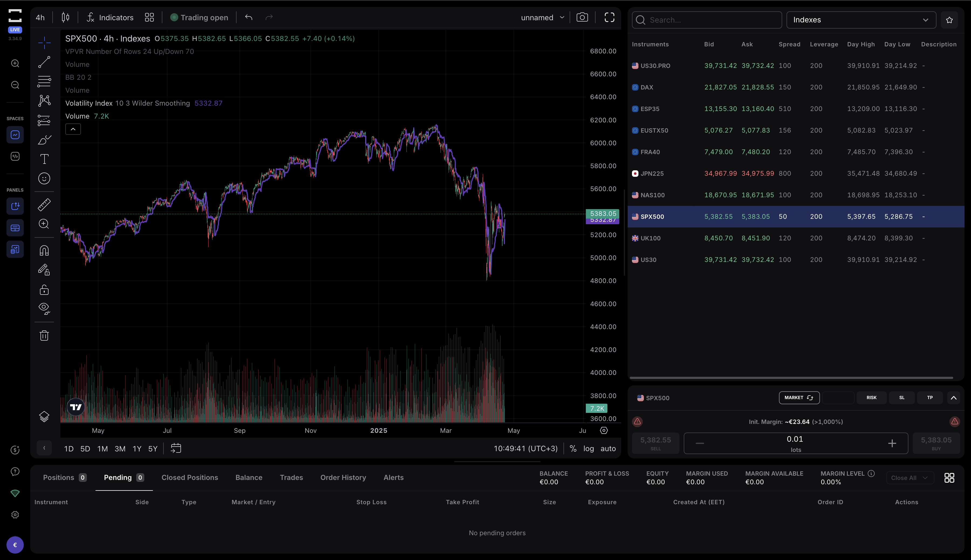Image resolution: width=971 pixels, height=560 pixels.
Task: Select the NAS100 instrument row
Action: pyautogui.click(x=795, y=195)
